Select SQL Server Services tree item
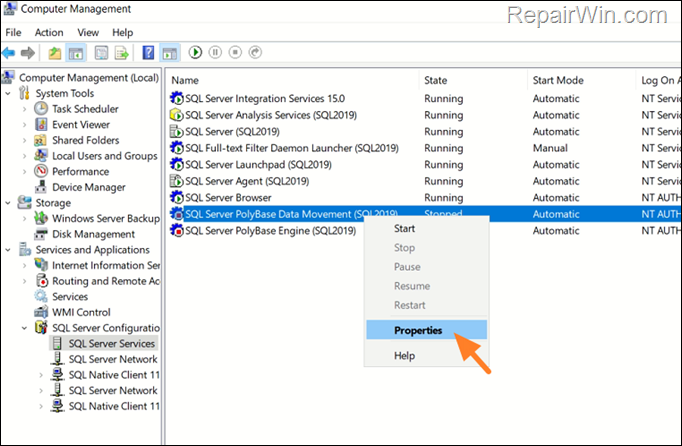Image resolution: width=682 pixels, height=446 pixels. 111,343
